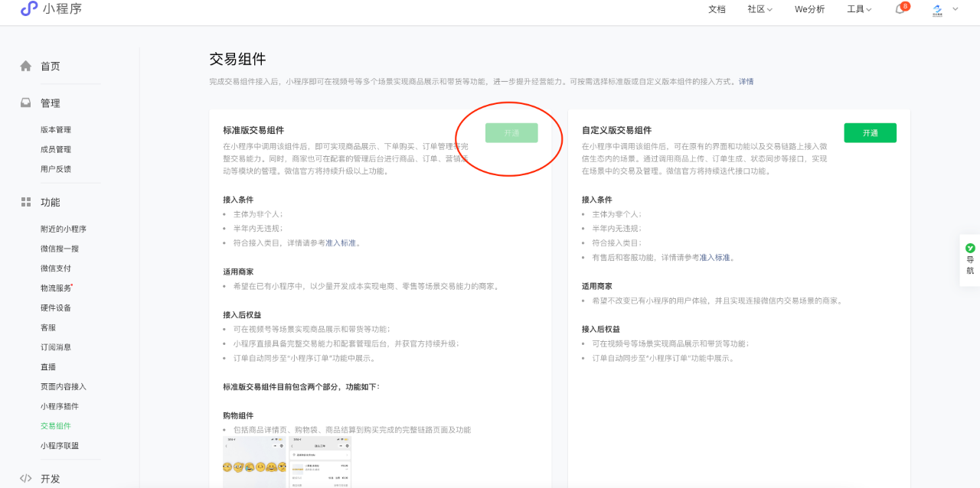
Task: Click the 首页 home icon
Action: (x=26, y=66)
